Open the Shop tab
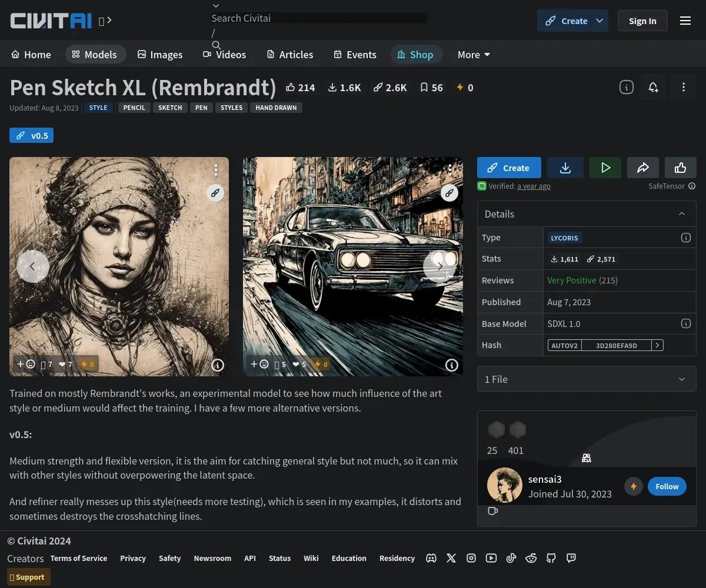The width and height of the screenshot is (706, 588). tap(416, 54)
